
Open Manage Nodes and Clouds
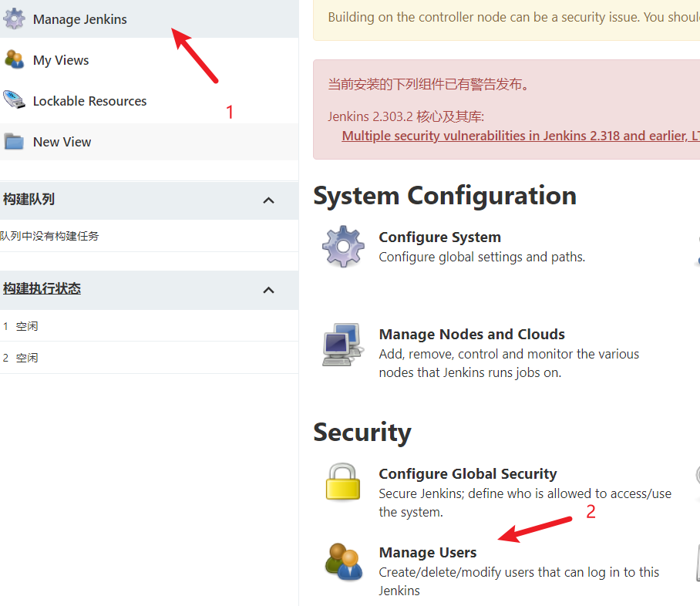[472, 334]
